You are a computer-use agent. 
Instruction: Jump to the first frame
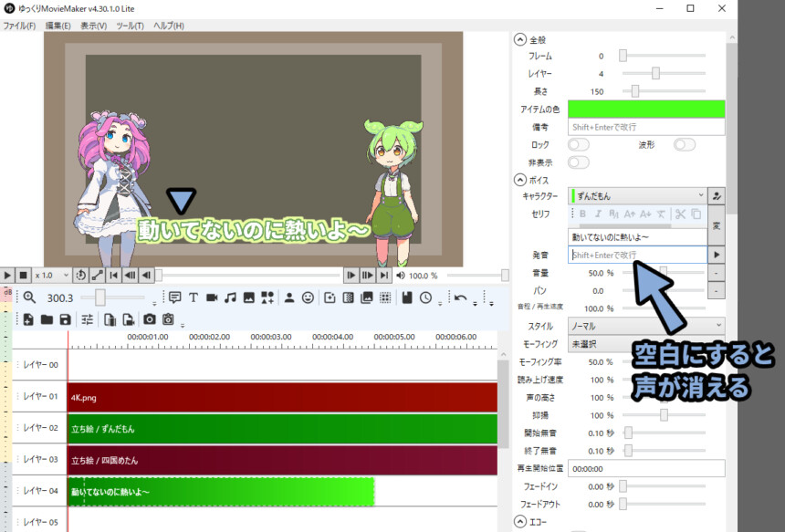[114, 276]
